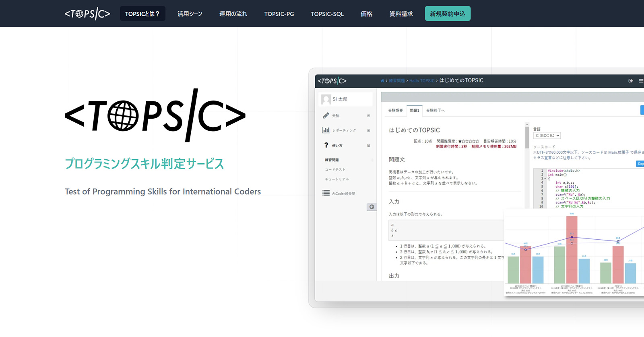Image resolution: width=644 pixels, height=337 pixels.
Task: Select チュートリアル in the sidebar
Action: [x=337, y=179]
